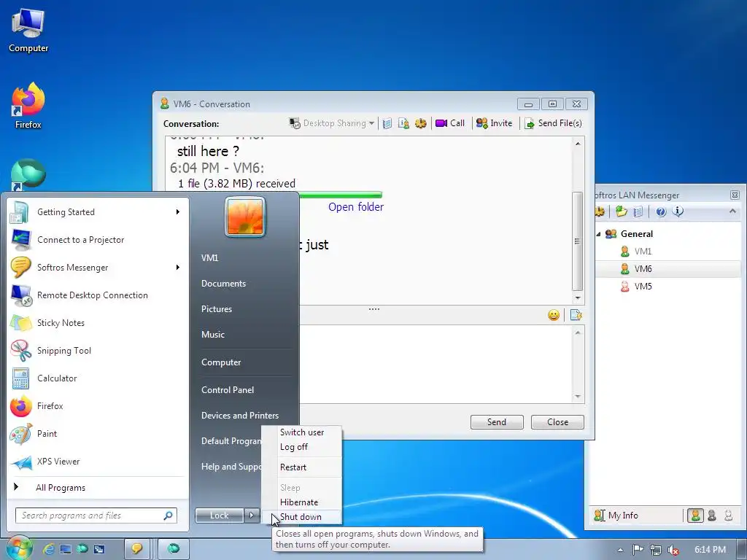Click the Lock button in Start menu
Viewport: 747px width, 560px height.
click(219, 516)
